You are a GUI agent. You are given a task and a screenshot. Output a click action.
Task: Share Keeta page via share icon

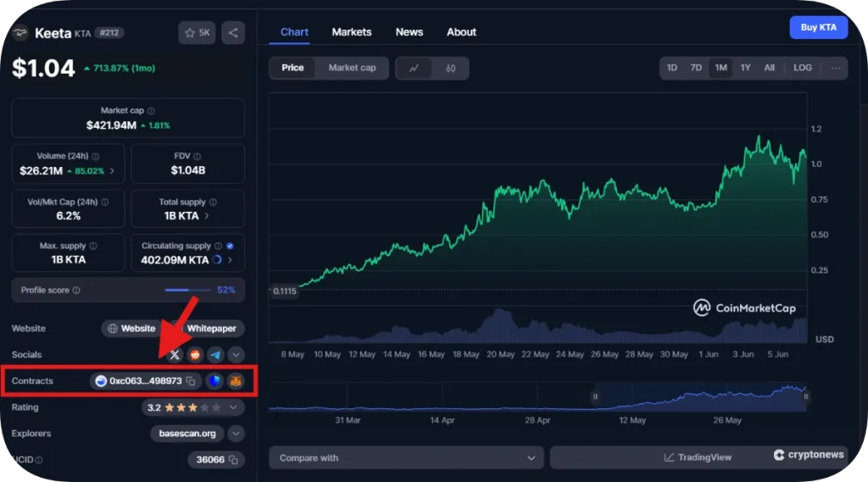pos(233,33)
